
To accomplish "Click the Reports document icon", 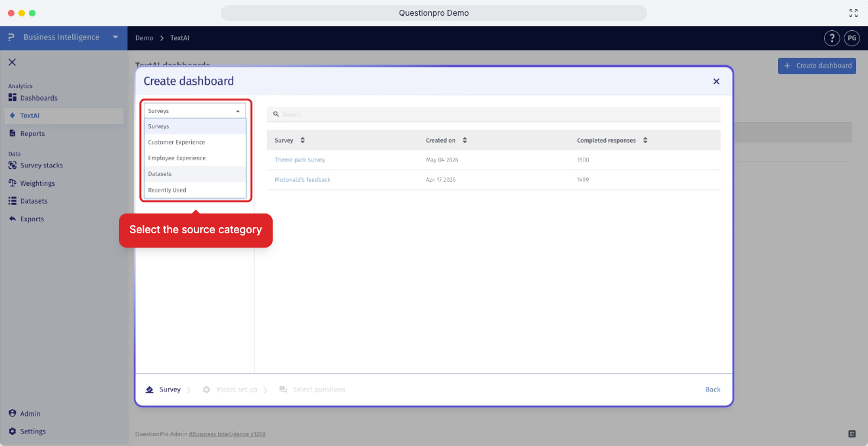I will click(x=12, y=133).
